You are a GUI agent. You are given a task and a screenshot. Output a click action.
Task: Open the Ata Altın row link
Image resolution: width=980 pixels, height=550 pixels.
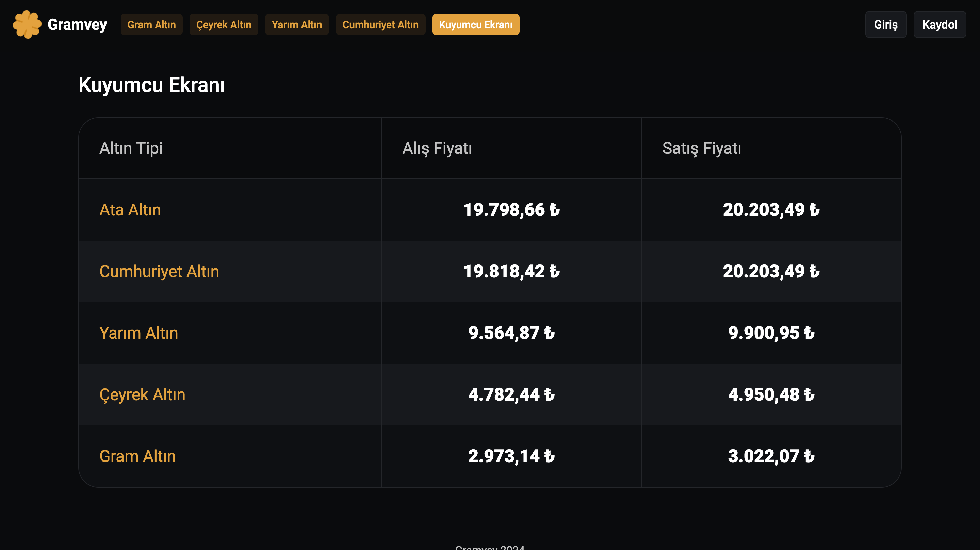(130, 210)
